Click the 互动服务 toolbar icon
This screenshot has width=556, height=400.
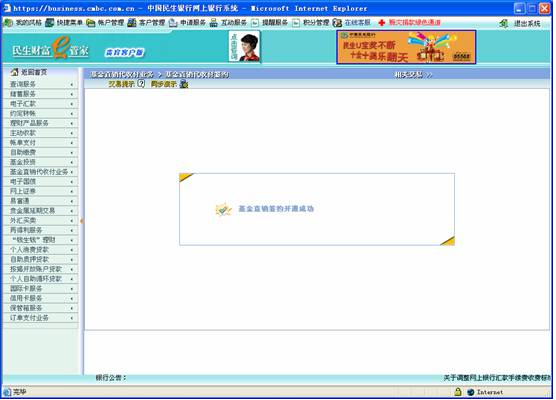(x=213, y=23)
